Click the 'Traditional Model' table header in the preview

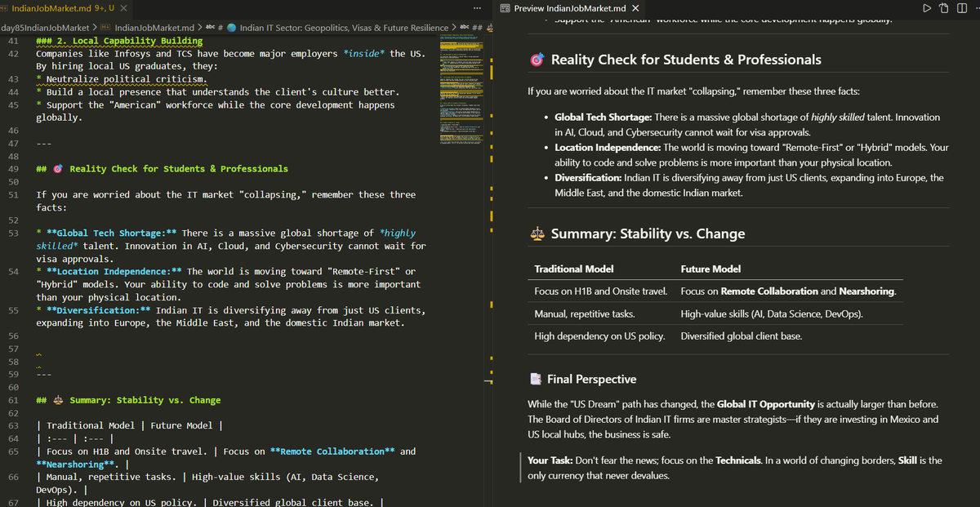574,269
